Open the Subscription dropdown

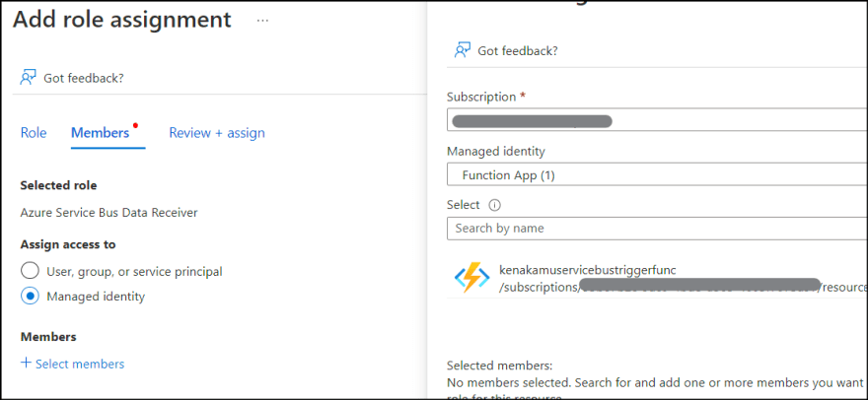pos(657,120)
